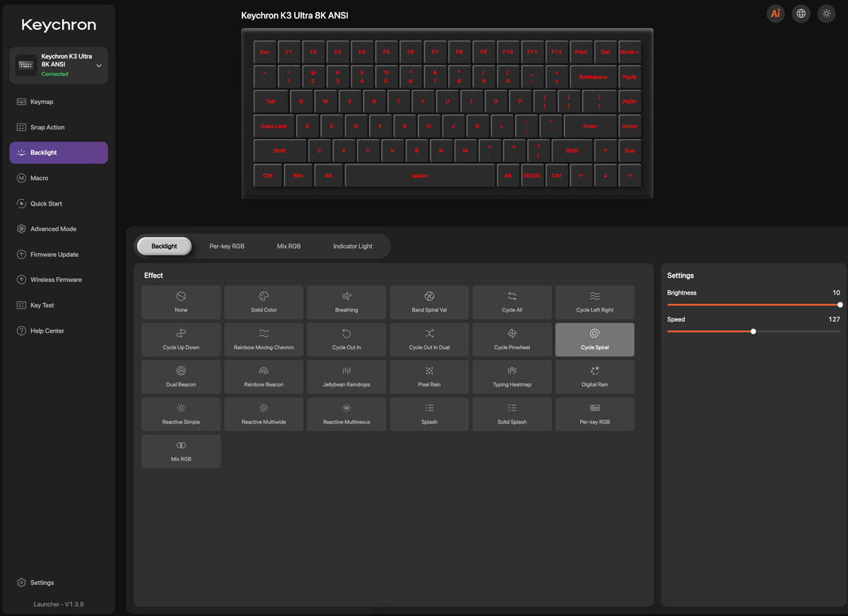The width and height of the screenshot is (848, 616).
Task: Click the Caps Lock key on preview
Action: click(x=273, y=126)
